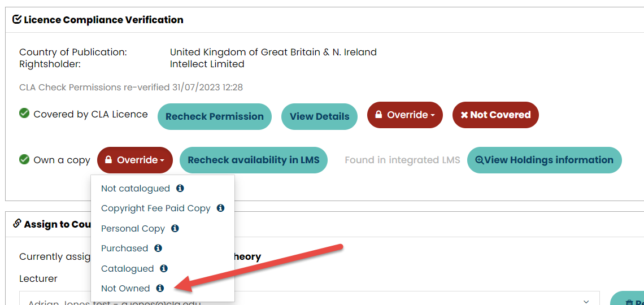Open Override dropdown in CLA Licence row
This screenshot has height=305, width=644.
(405, 115)
